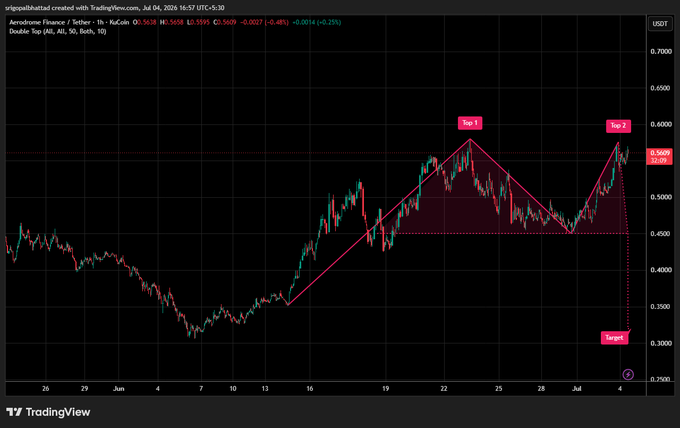
Task: Click the 32:09 bar countdown
Action: click(x=658, y=160)
